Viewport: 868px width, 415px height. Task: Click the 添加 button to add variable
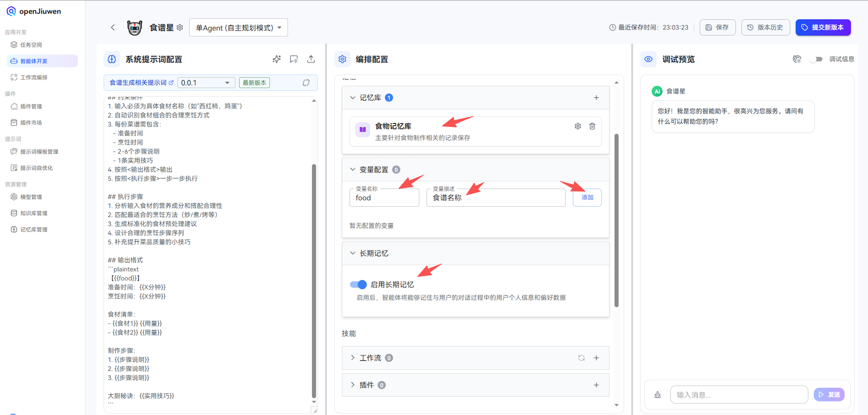pos(587,197)
